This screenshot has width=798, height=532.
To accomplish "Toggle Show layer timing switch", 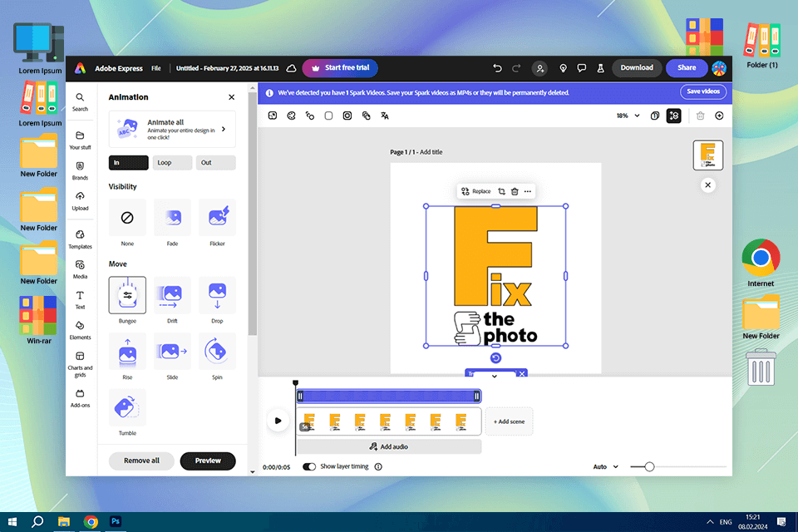I will coord(309,467).
